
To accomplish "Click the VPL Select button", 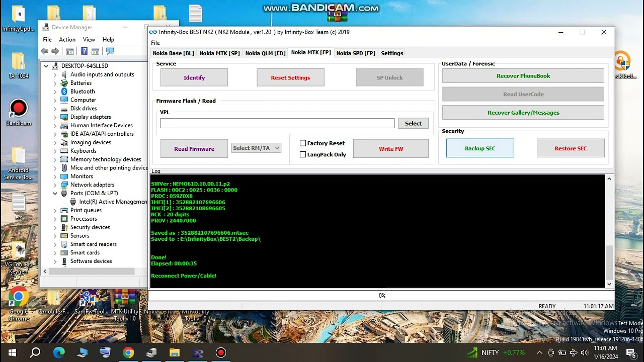I will [413, 123].
